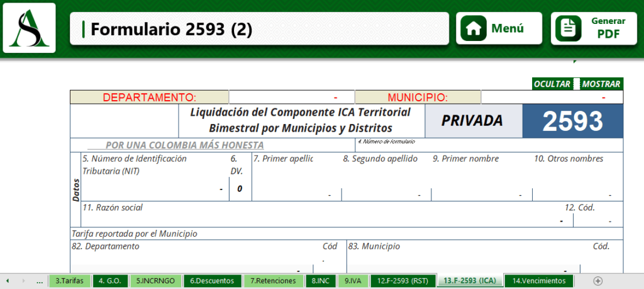Viewport: 644px width, 289px height.
Task: Show hidden sheet tabs via ellipsis
Action: 40,281
